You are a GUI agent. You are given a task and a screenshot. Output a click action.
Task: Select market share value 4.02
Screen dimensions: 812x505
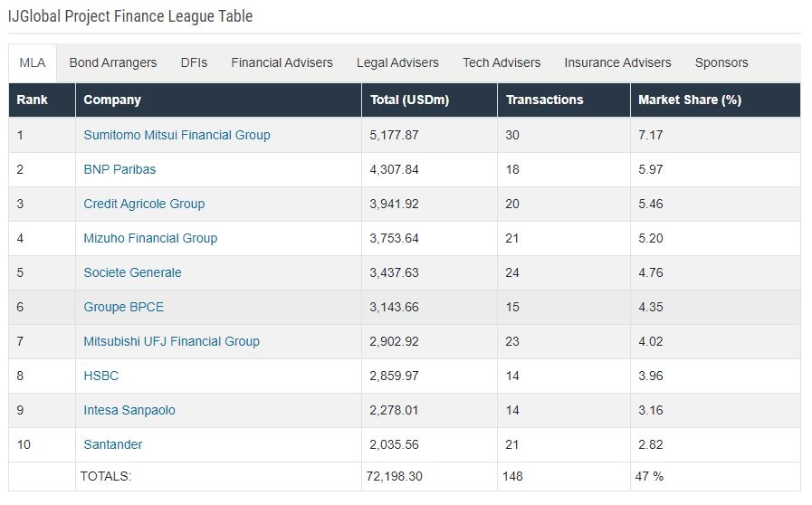click(x=651, y=341)
